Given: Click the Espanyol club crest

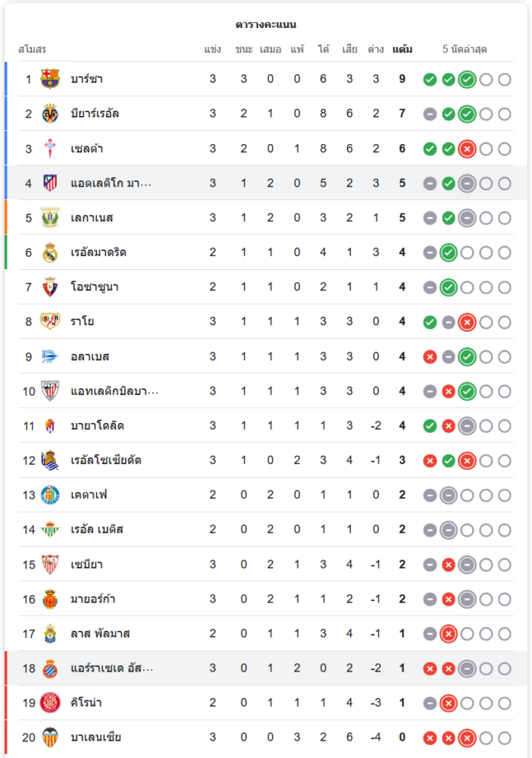Looking at the screenshot, I should (x=50, y=669).
